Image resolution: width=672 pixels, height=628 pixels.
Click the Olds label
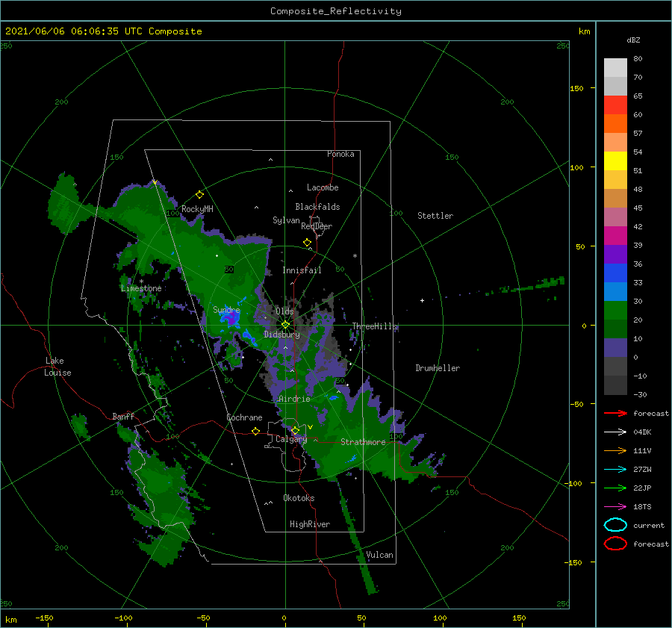pos(284,311)
